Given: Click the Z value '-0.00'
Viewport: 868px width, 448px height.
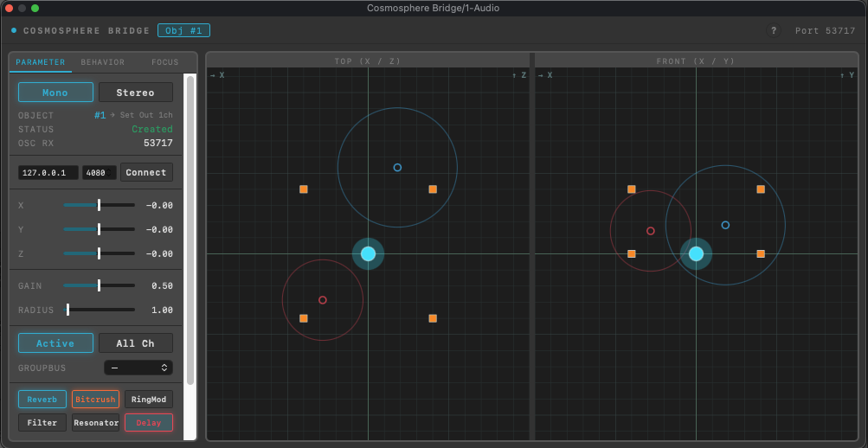Looking at the screenshot, I should [x=159, y=254].
